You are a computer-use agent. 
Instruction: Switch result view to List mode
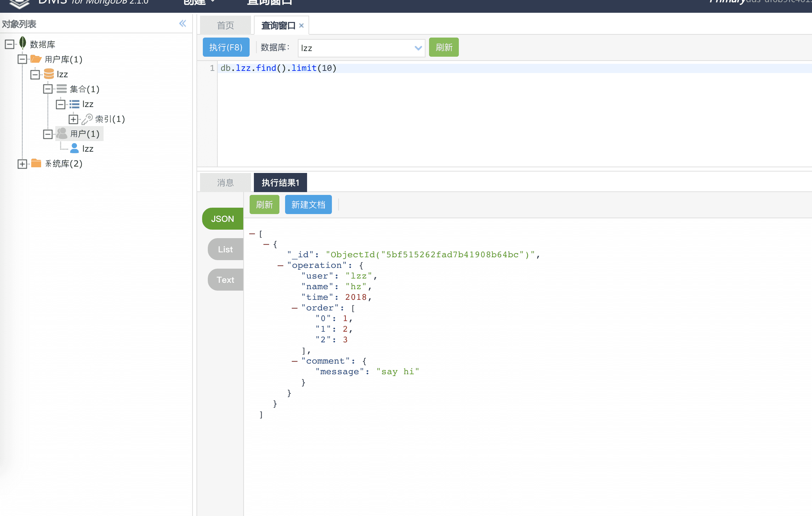pos(225,249)
